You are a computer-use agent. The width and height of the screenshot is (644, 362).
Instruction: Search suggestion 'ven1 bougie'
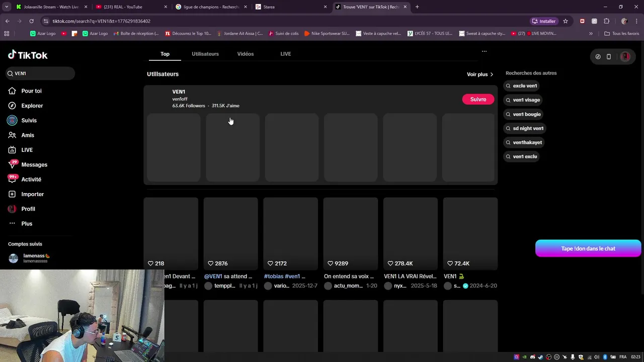click(523, 114)
